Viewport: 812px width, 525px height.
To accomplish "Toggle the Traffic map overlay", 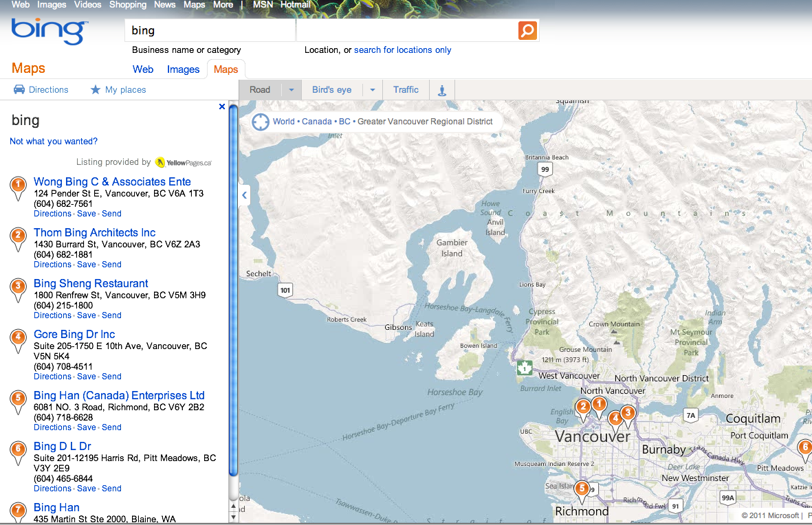I will (x=406, y=90).
